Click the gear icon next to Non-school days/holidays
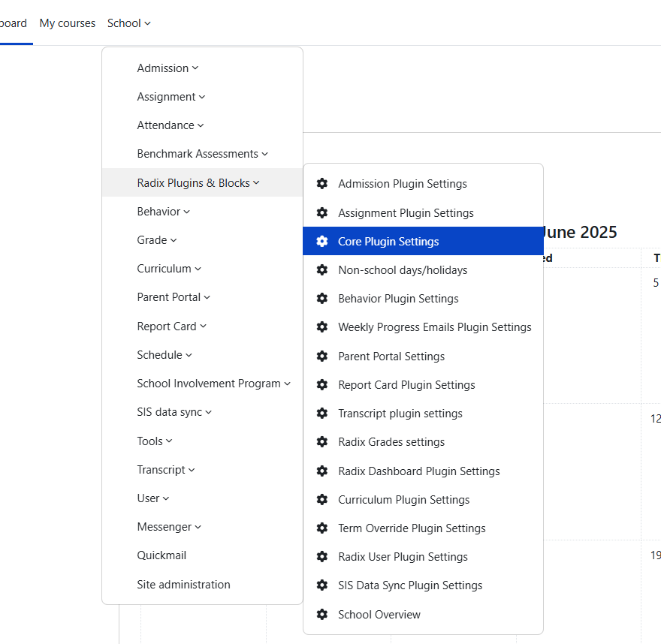Screen dimensions: 661x644 (x=322, y=270)
